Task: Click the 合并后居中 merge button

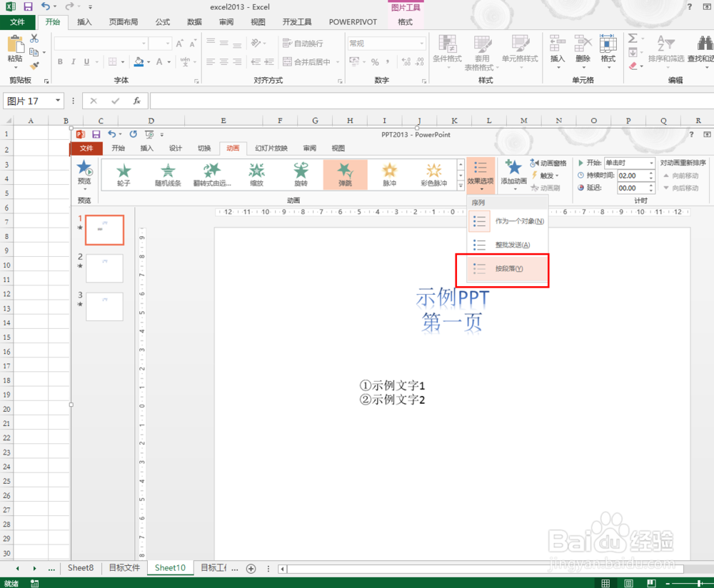Action: pos(307,61)
